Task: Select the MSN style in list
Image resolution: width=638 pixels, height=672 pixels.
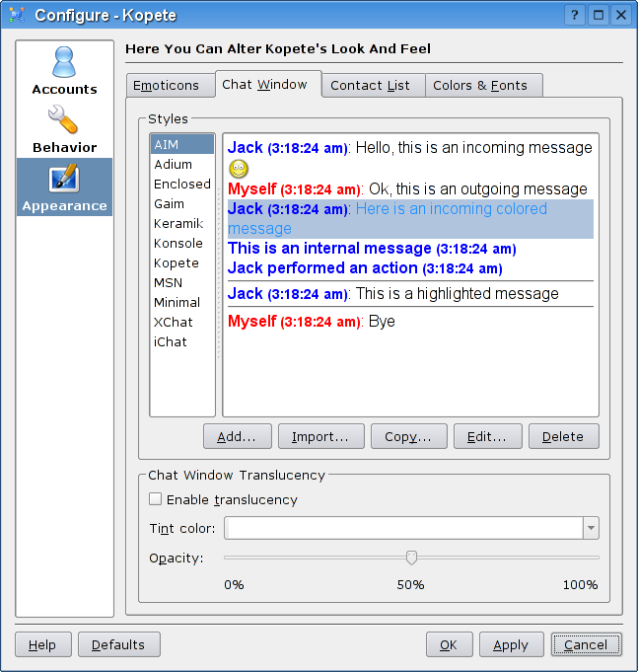Action: pos(182,282)
